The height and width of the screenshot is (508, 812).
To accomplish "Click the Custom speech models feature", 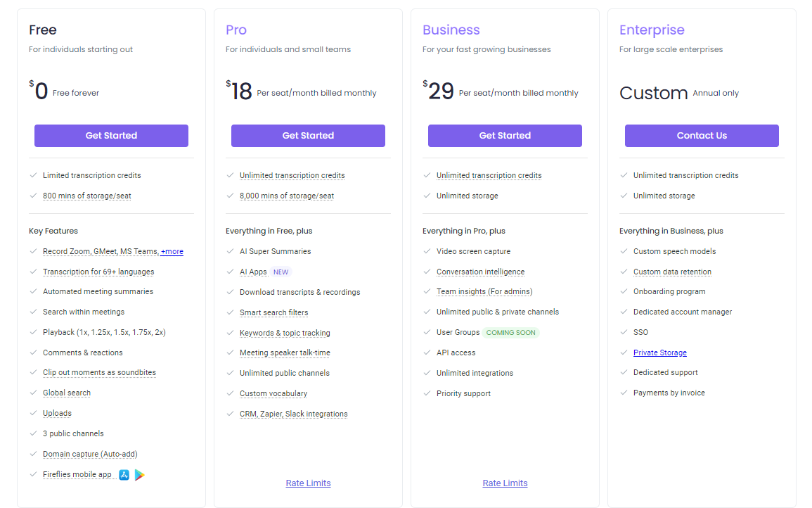I will coord(674,251).
